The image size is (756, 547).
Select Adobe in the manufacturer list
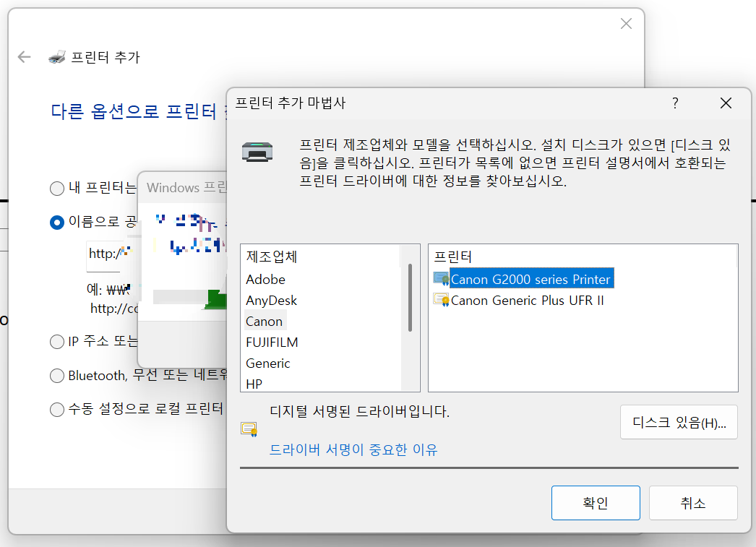[x=266, y=280]
